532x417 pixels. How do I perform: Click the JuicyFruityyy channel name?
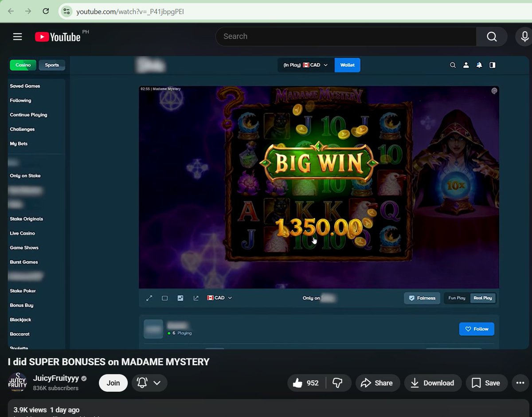(56, 378)
